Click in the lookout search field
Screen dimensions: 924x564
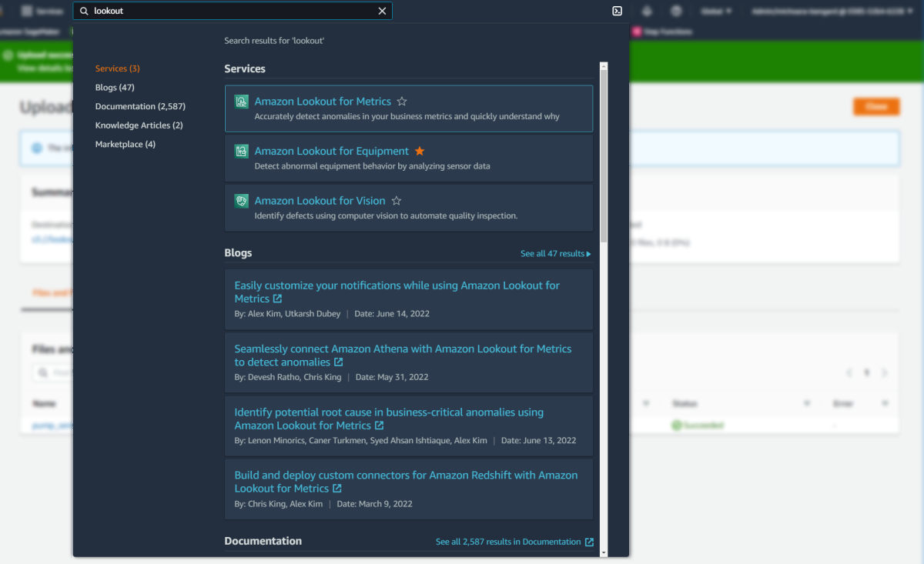click(233, 11)
